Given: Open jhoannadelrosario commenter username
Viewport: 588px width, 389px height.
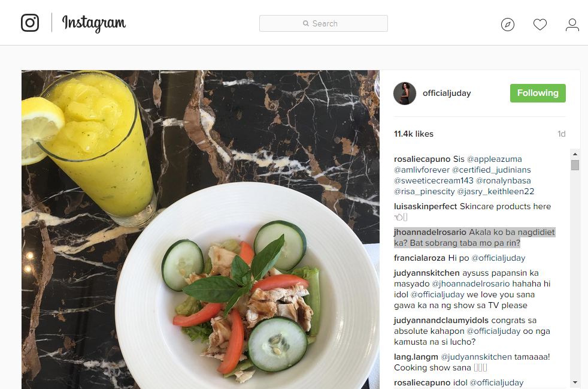Looking at the screenshot, I should pos(430,232).
